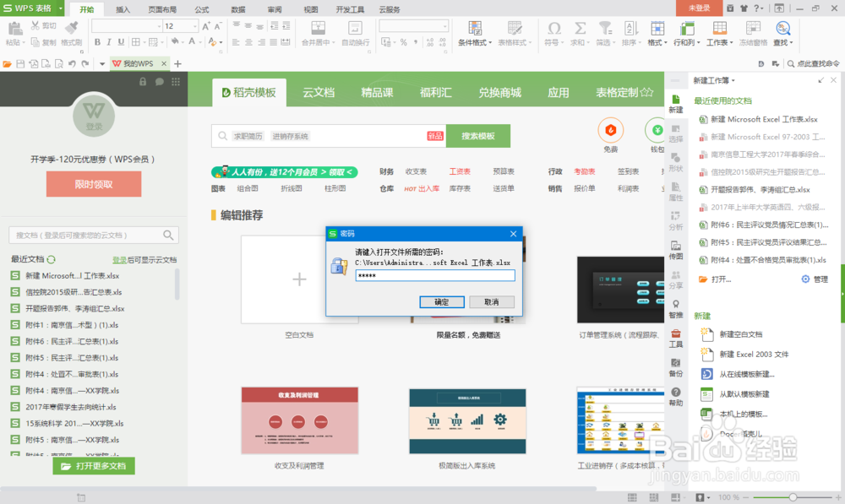Click the 空白文档 blank template thumbnail
Viewport: 845px width, 504px height.
pyautogui.click(x=299, y=279)
